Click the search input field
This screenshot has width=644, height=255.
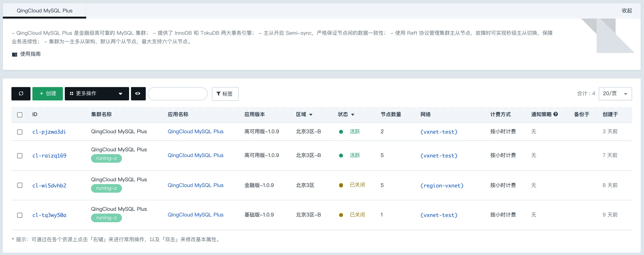click(177, 94)
